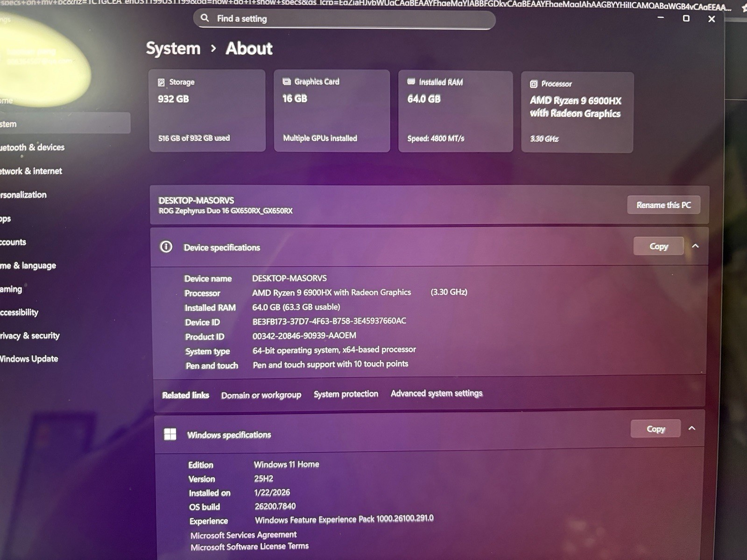The height and width of the screenshot is (560, 747).
Task: Rename this PC
Action: click(663, 205)
